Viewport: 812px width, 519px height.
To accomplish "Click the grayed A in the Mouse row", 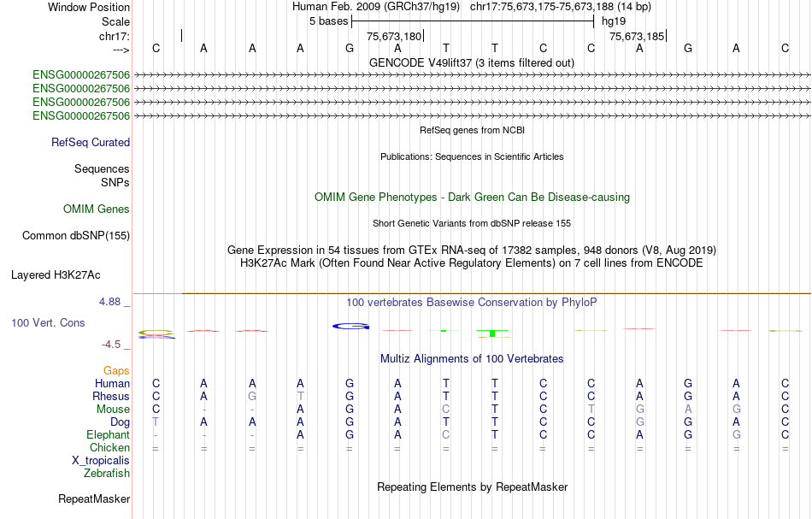I will click(688, 410).
